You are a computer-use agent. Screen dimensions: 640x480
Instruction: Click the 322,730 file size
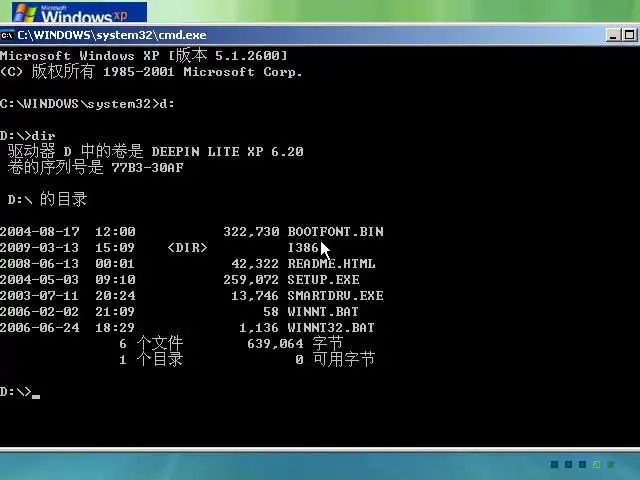(251, 232)
